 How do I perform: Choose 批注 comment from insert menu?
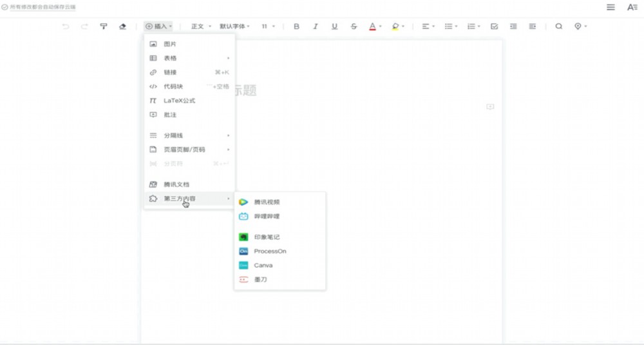click(x=189, y=115)
